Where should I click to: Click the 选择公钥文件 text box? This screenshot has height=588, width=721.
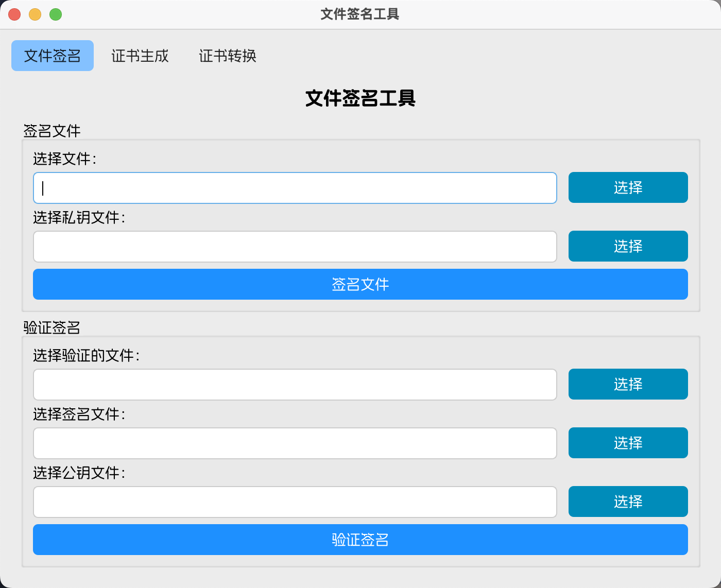point(295,502)
